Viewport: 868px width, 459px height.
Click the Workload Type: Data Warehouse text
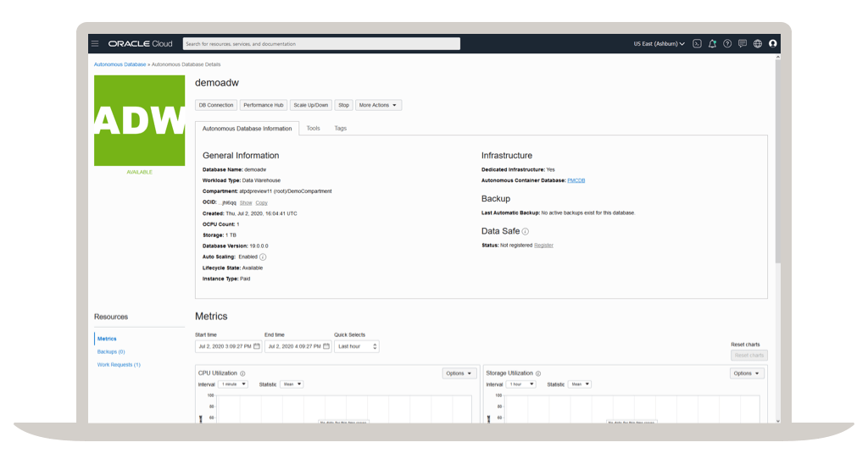tap(242, 180)
